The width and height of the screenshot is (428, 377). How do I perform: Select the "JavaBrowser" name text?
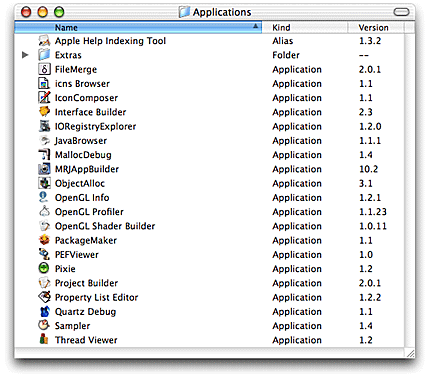click(81, 140)
